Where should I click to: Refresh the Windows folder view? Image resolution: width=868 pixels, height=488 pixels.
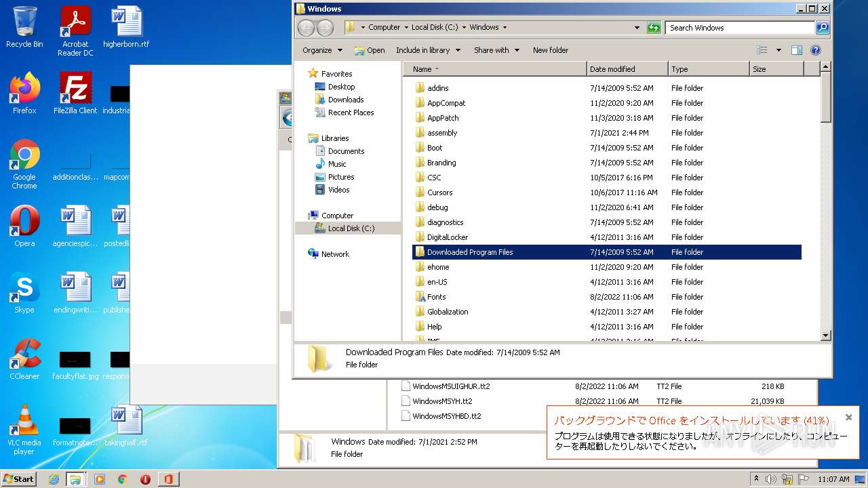(654, 28)
